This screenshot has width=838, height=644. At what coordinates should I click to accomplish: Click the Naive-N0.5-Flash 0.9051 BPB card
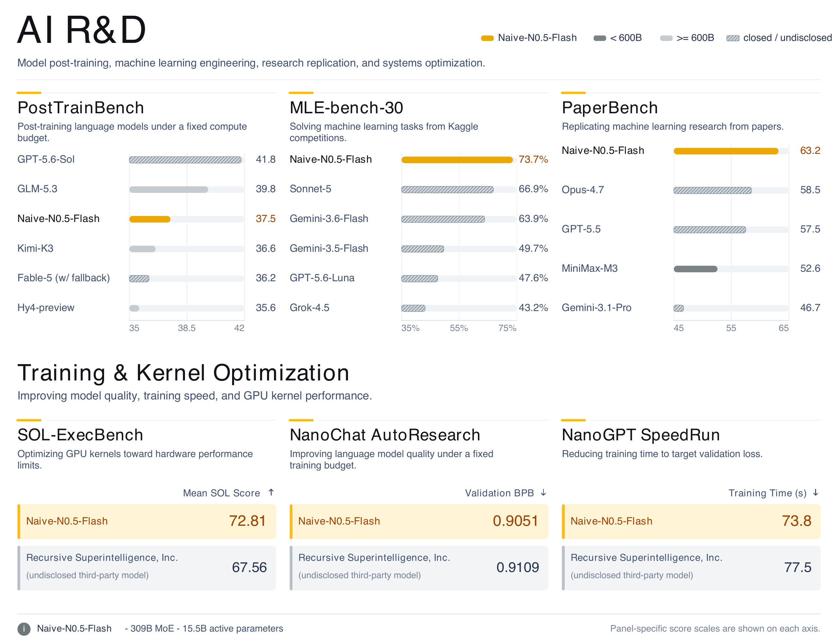419,521
